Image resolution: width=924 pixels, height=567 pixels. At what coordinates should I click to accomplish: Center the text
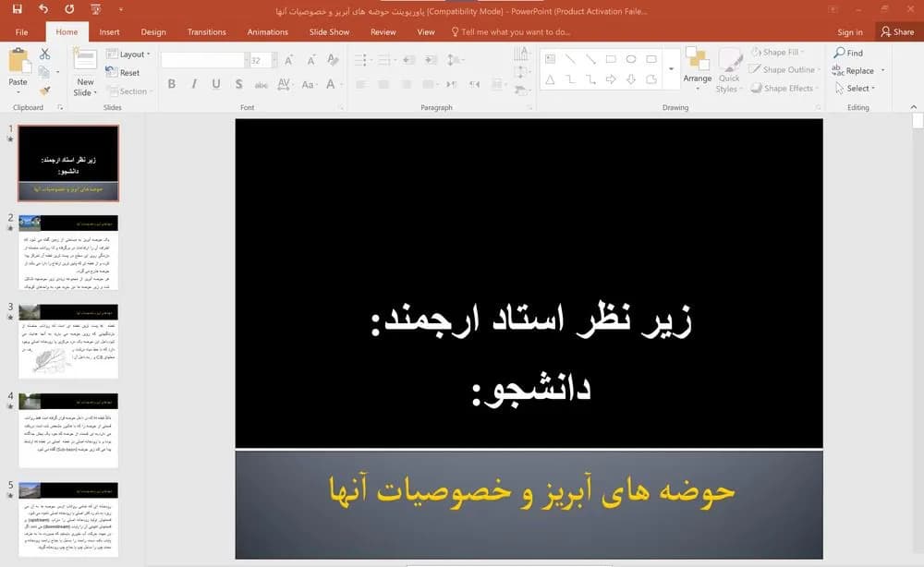(383, 84)
